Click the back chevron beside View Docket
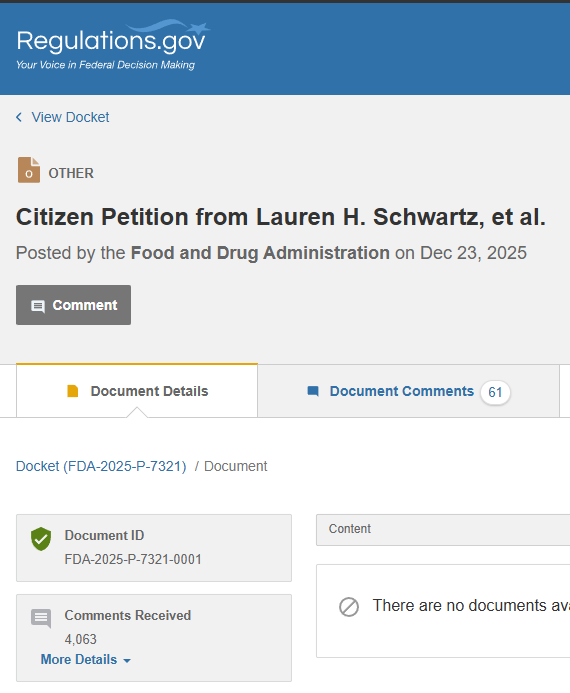570x693 pixels. click(x=19, y=117)
